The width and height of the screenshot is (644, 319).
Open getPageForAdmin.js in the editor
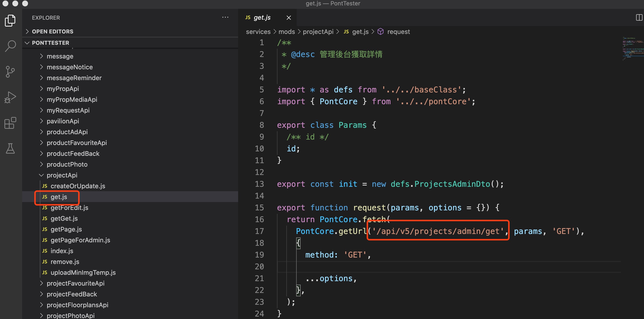80,240
